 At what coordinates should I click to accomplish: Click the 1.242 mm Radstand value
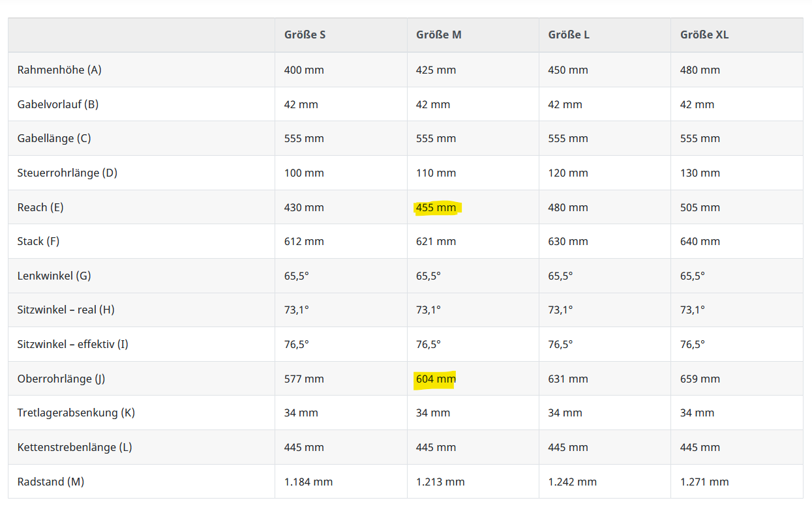pos(572,482)
